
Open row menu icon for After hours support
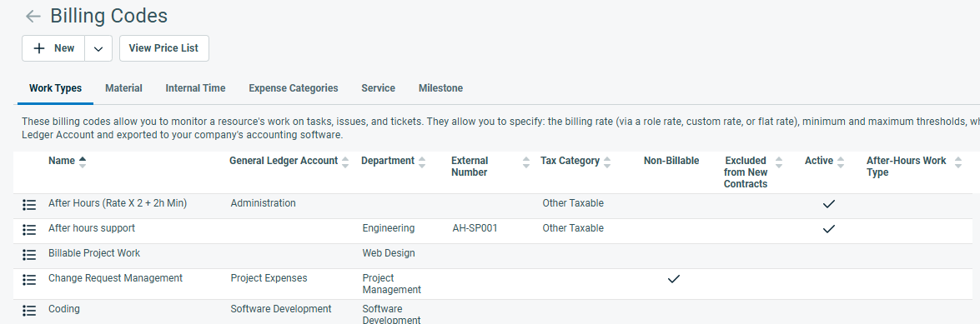28,230
